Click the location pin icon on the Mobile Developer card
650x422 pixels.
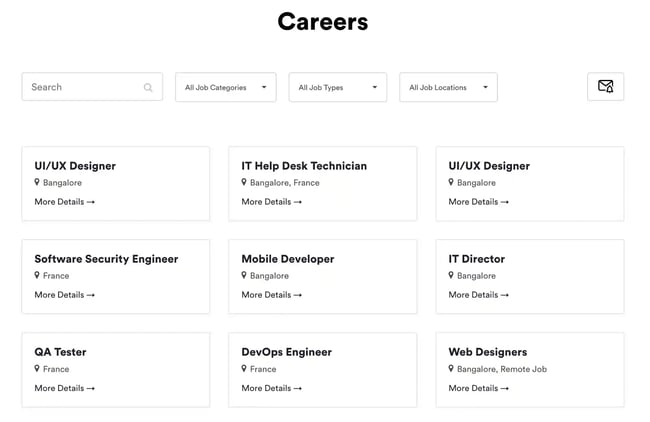(244, 275)
